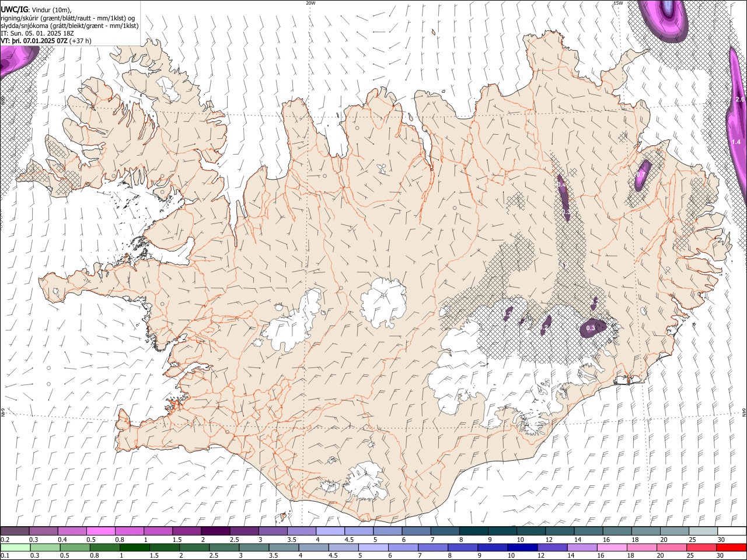
Task: Select dark purple upper swatch starting at 2
Action: [x=215, y=531]
